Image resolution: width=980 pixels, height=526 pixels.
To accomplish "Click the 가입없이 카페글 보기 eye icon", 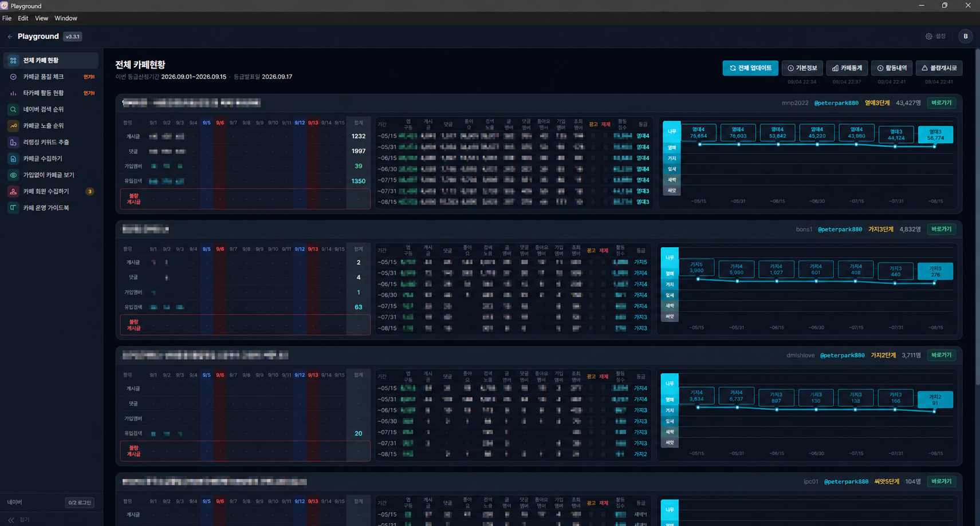I will coord(13,175).
